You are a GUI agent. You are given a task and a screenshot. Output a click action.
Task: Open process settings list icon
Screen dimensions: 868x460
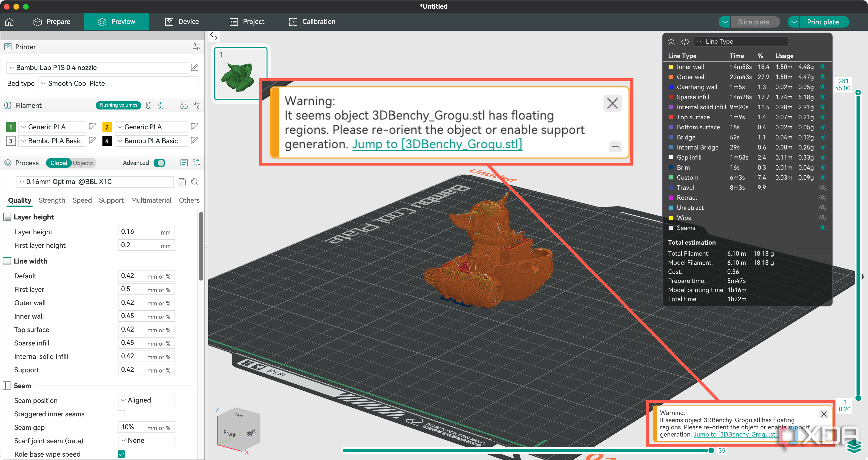pyautogui.click(x=184, y=163)
